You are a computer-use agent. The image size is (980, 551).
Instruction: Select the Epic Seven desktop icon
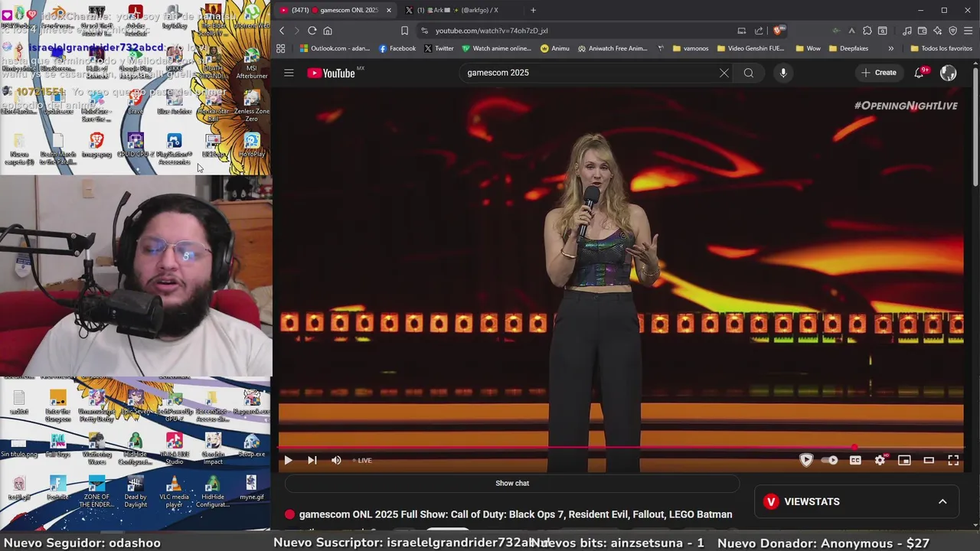coord(136,401)
